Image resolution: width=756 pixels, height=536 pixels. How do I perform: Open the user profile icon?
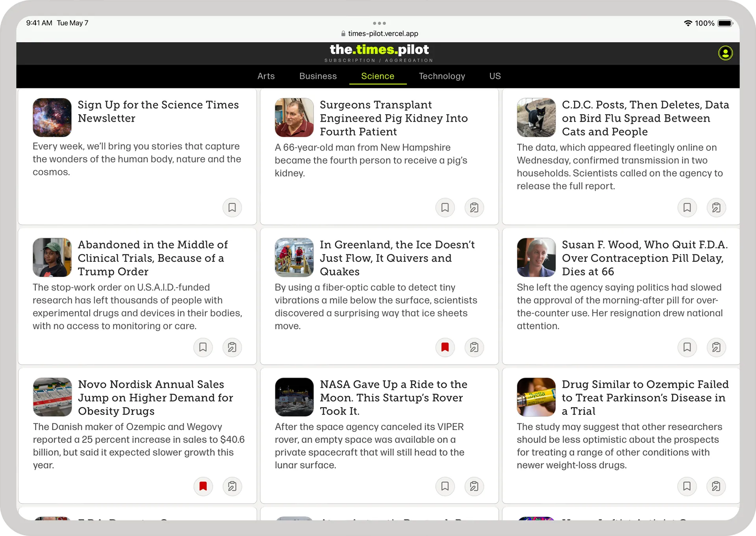tap(725, 53)
